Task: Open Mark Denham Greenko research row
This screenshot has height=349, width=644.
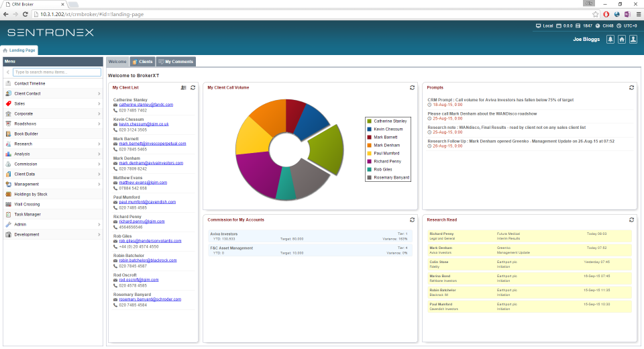Action: pos(529,250)
